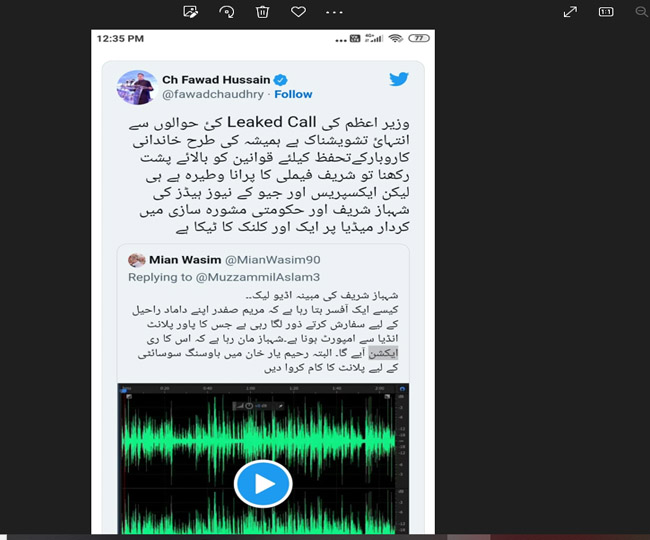The image size is (650, 540).
Task: Open the edit image tool
Action: pyautogui.click(x=190, y=12)
